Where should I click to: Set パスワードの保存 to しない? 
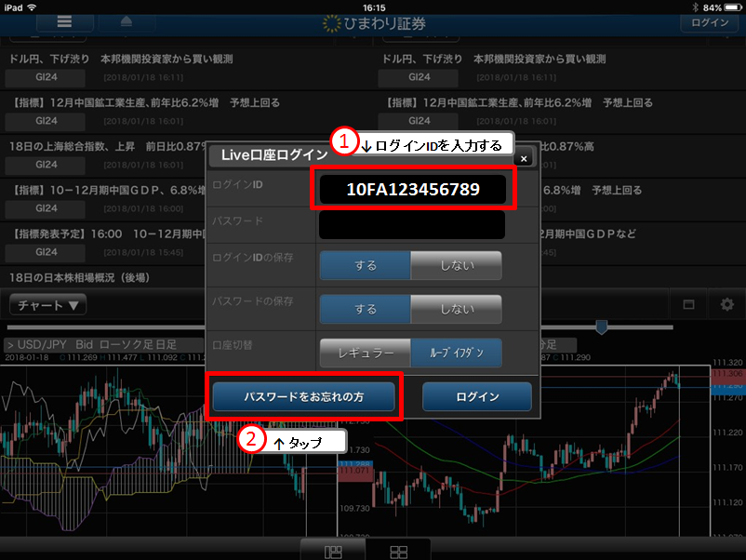pos(457,309)
